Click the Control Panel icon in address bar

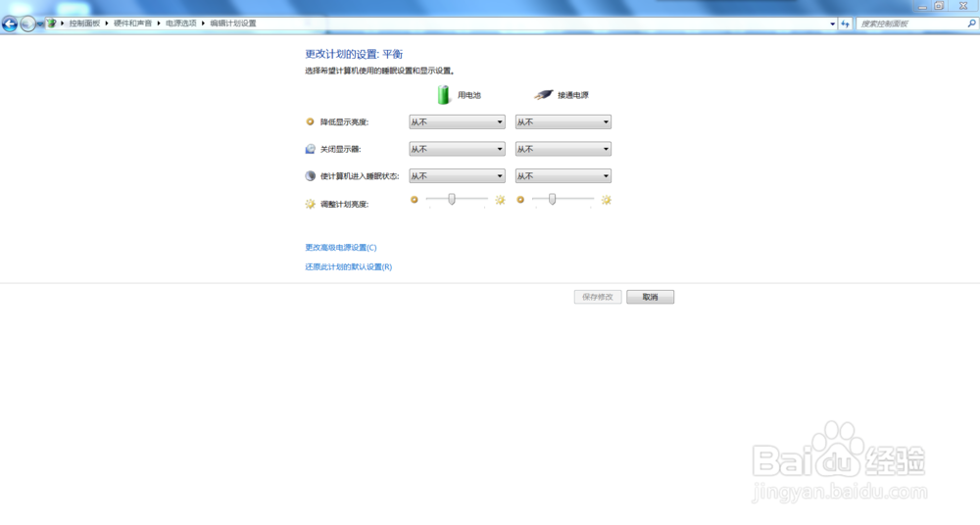(52, 24)
